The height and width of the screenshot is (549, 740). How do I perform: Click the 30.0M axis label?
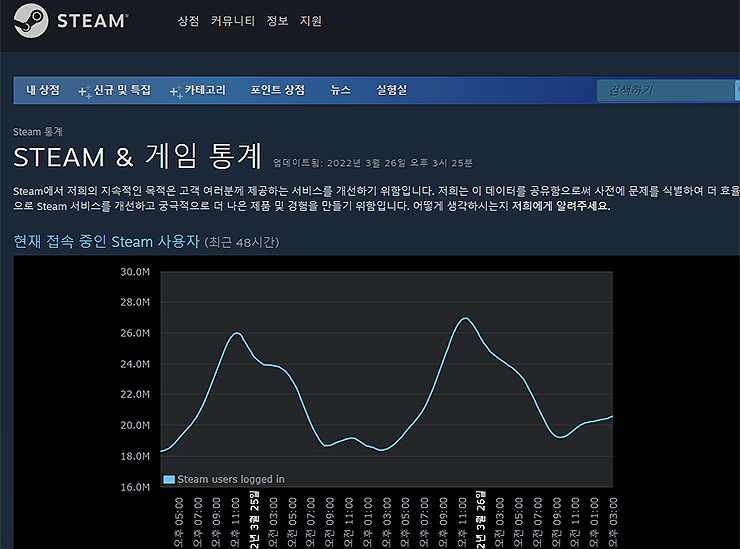(x=135, y=272)
